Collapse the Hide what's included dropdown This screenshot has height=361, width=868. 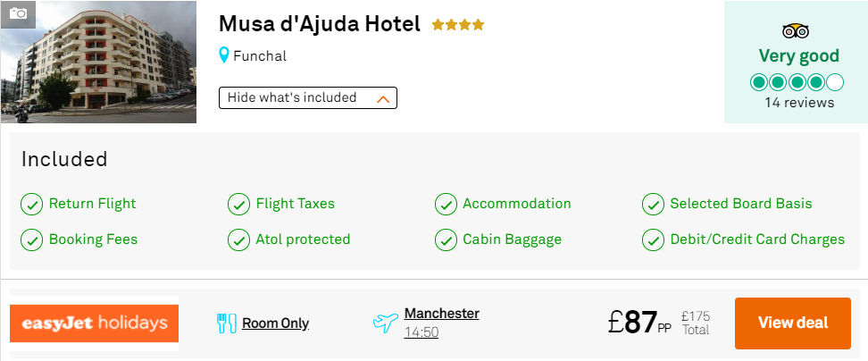click(308, 98)
